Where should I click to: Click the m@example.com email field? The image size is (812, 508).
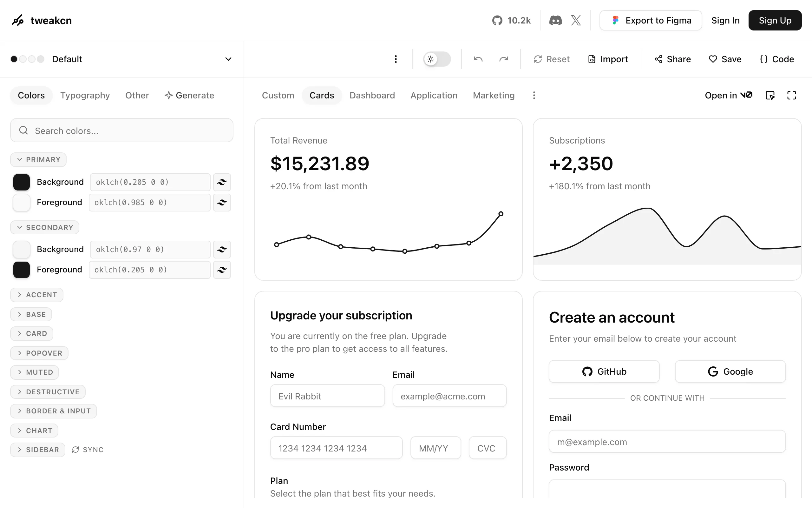coord(667,441)
